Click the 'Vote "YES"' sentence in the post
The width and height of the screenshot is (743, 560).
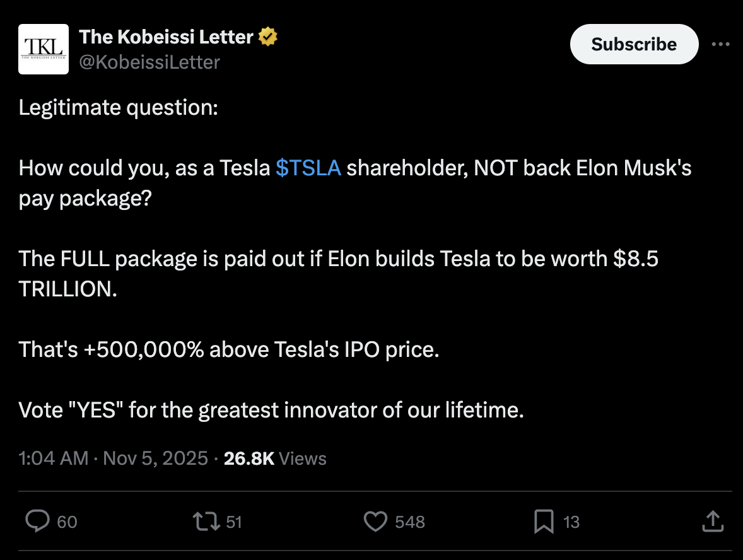(x=271, y=411)
